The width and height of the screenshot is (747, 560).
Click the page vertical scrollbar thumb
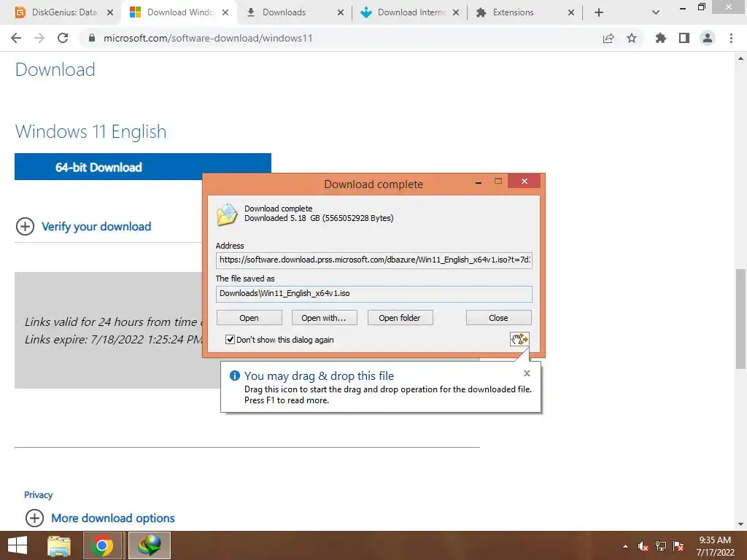pyautogui.click(x=740, y=319)
